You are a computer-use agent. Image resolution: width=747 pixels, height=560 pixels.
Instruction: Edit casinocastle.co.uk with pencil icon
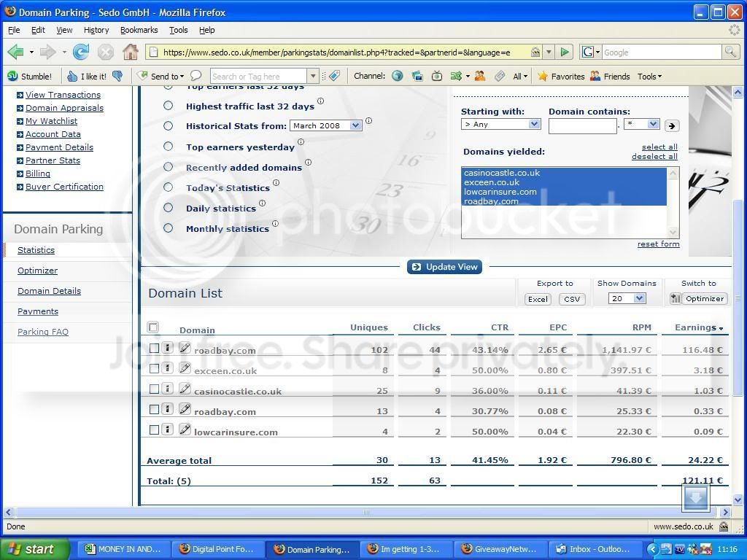point(185,389)
